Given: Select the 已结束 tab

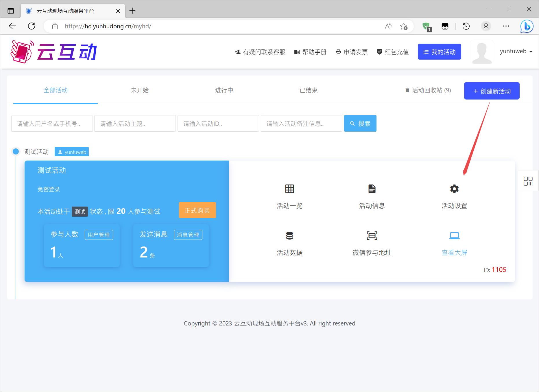Looking at the screenshot, I should (x=309, y=90).
